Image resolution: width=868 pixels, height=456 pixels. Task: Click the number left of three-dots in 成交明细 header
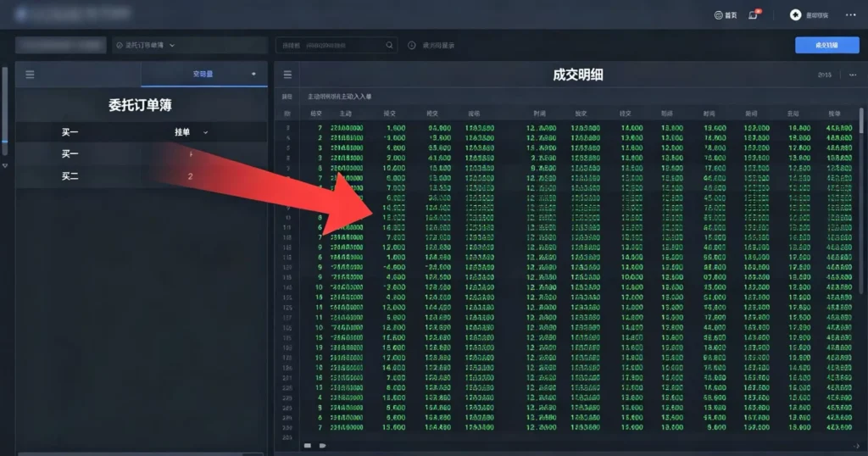824,75
